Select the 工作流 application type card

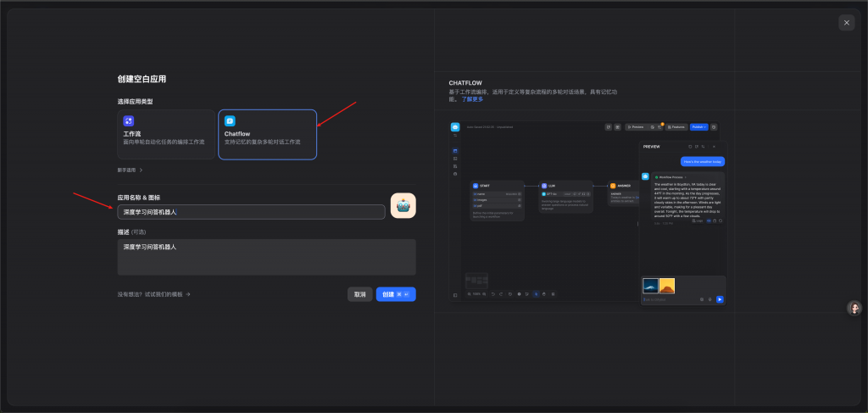pyautogui.click(x=166, y=134)
